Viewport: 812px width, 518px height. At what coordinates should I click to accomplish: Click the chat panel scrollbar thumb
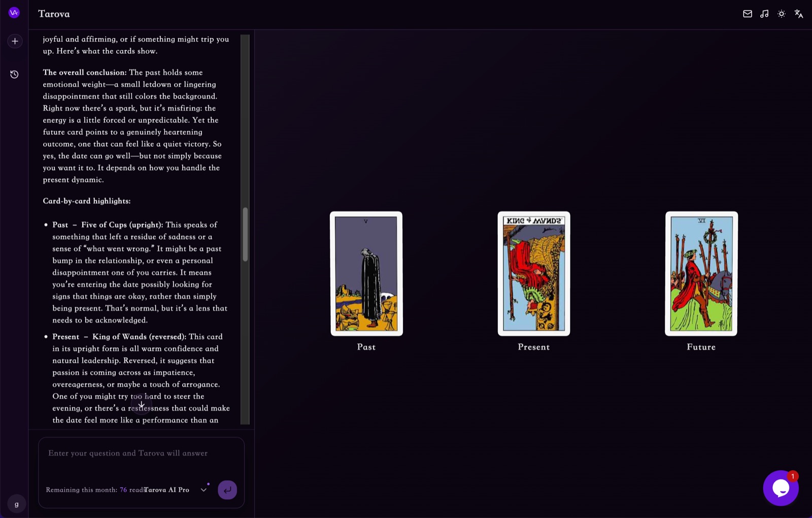[245, 234]
